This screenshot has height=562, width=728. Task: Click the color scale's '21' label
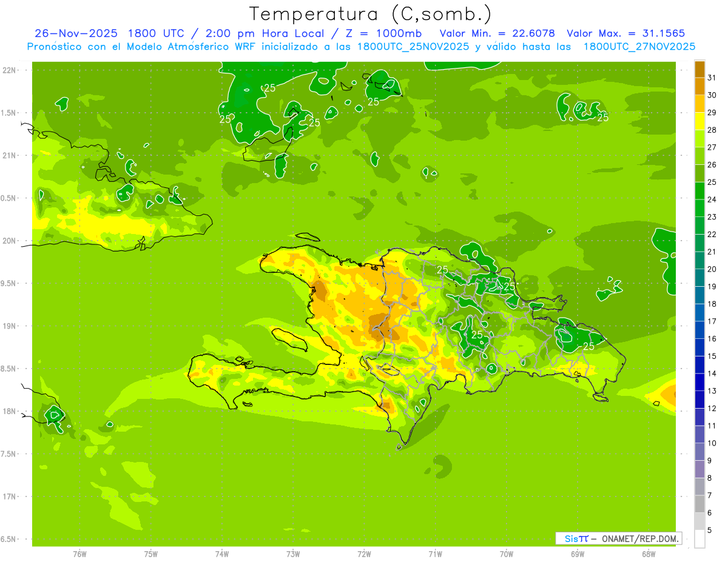712,252
